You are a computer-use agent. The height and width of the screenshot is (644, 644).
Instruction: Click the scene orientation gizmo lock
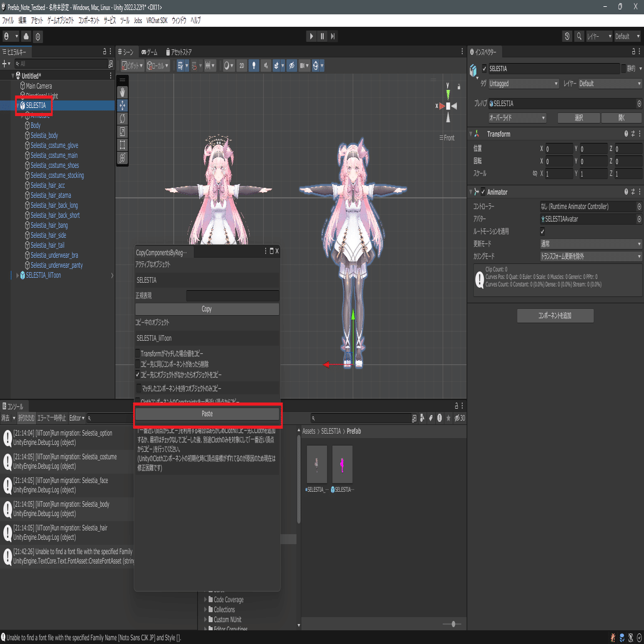(459, 87)
